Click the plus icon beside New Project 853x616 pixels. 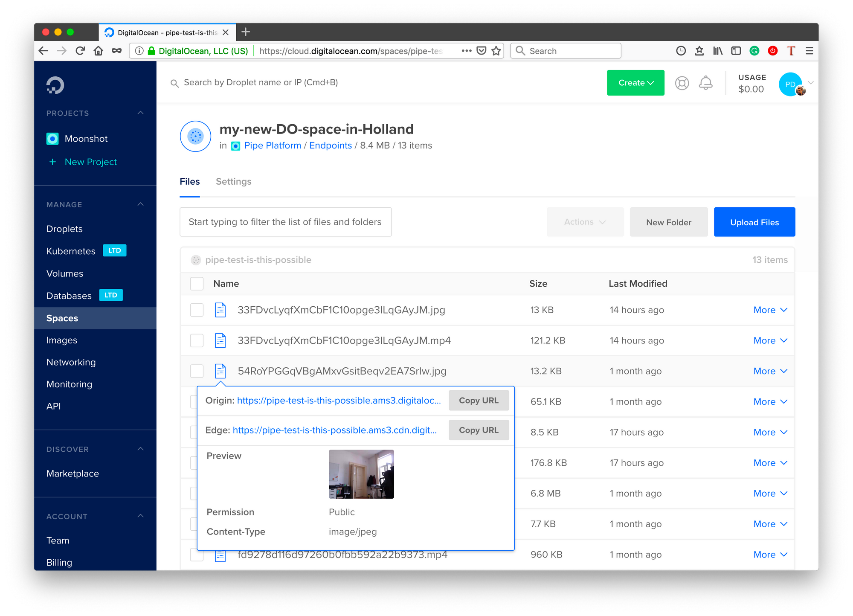[52, 162]
